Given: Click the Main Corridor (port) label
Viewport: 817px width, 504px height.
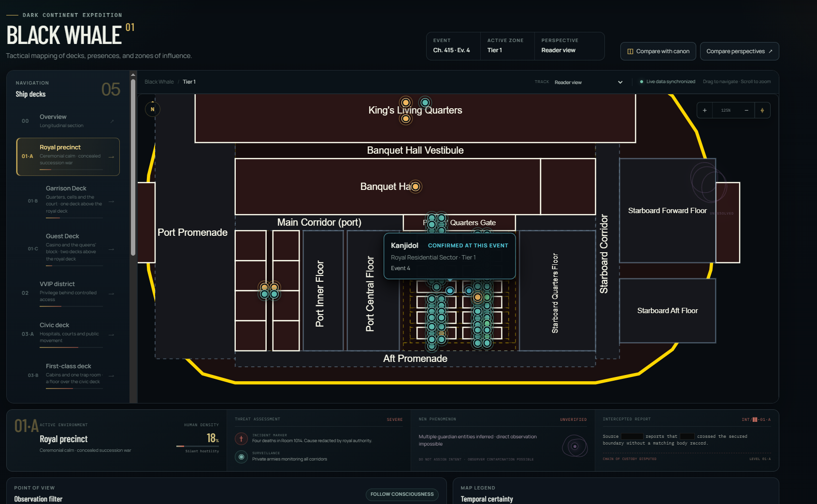Looking at the screenshot, I should (319, 222).
